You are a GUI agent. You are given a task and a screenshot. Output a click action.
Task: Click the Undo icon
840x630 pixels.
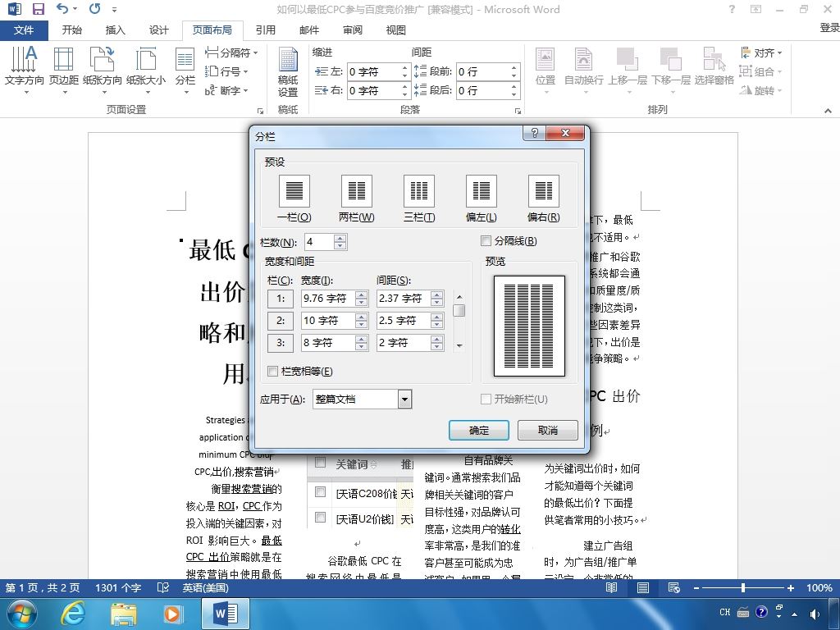tap(62, 8)
